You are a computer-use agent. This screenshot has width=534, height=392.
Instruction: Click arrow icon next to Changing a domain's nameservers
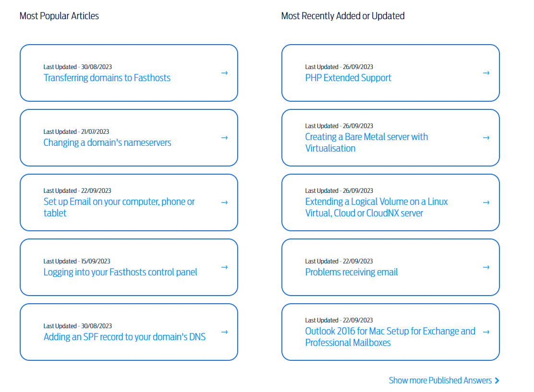click(224, 138)
